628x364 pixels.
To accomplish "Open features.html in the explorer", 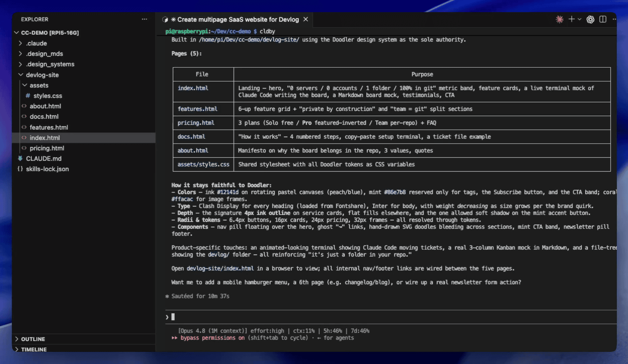I will (49, 127).
